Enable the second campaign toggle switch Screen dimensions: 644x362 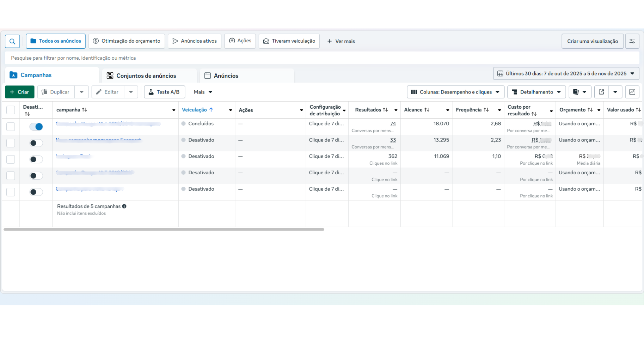pyautogui.click(x=36, y=143)
